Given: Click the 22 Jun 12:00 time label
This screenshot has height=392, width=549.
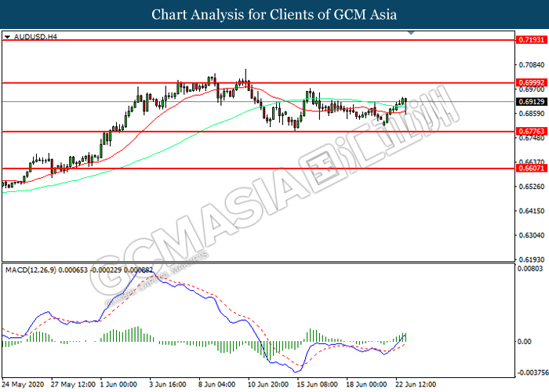Looking at the screenshot, I should click(x=416, y=385).
